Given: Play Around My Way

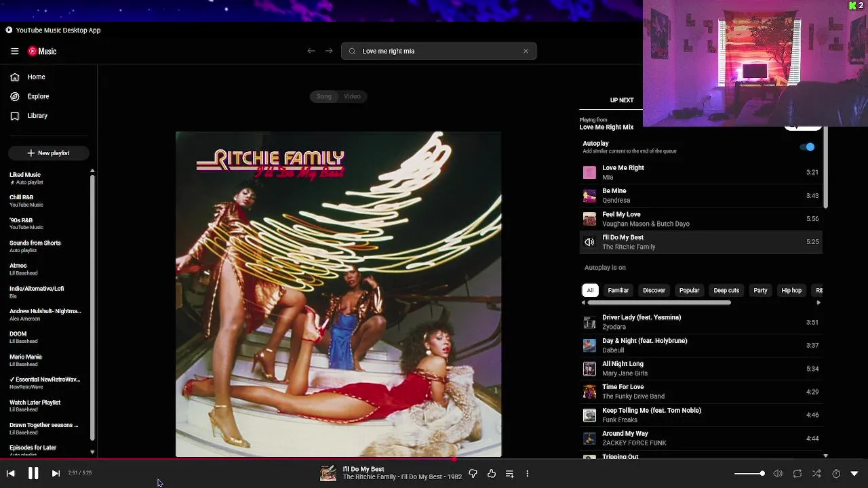Looking at the screenshot, I should [x=701, y=438].
